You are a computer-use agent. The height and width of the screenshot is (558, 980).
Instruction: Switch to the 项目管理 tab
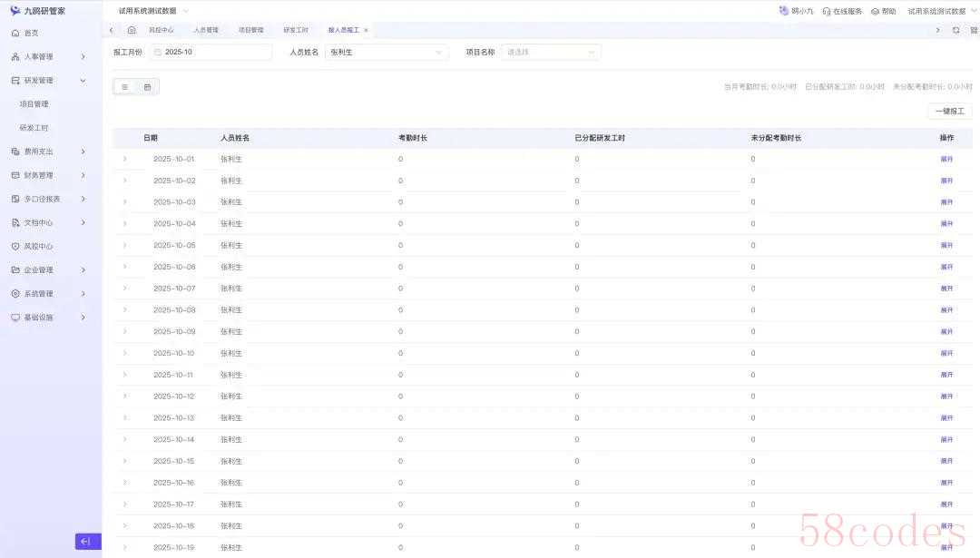coord(251,30)
